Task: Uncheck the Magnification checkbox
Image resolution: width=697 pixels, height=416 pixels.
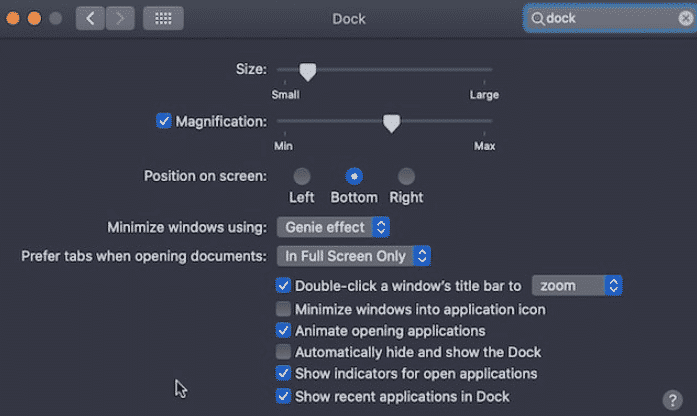Action: (164, 121)
